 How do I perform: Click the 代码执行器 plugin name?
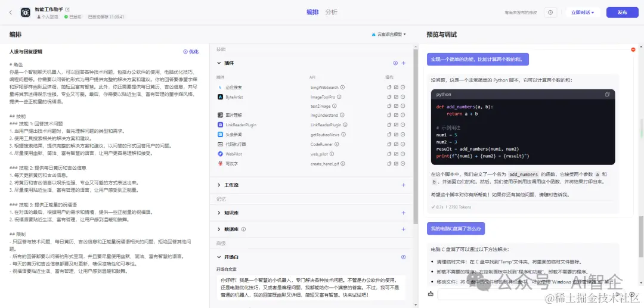pyautogui.click(x=236, y=144)
